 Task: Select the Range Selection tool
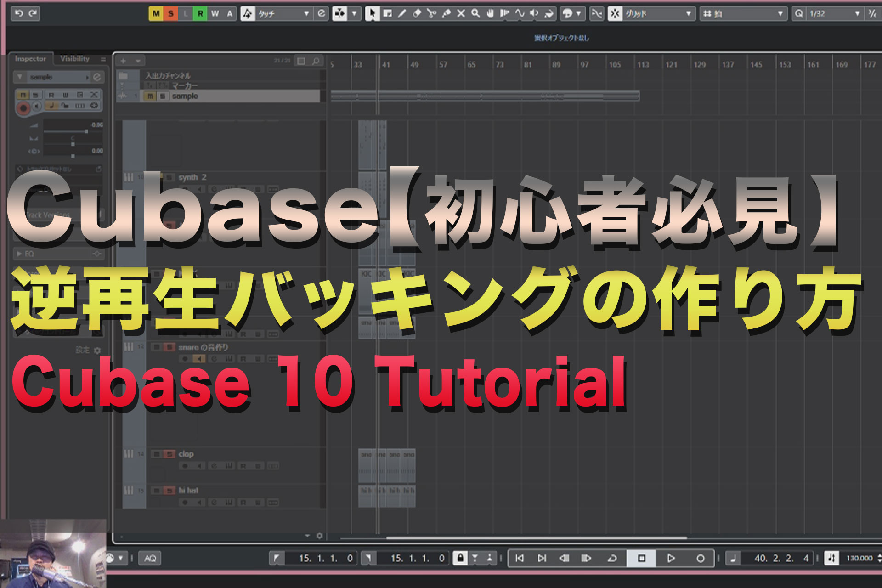pos(387,14)
